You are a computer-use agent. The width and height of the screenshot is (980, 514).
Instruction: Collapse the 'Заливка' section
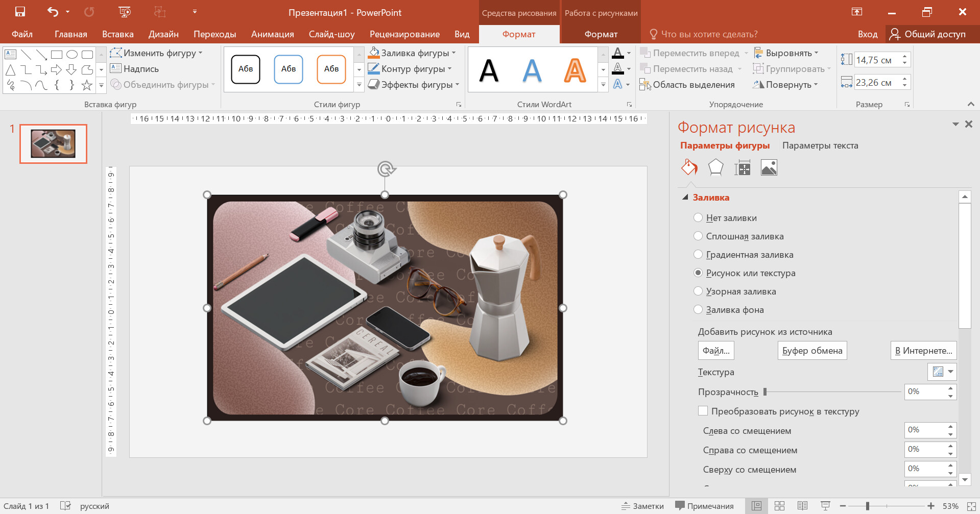pyautogui.click(x=685, y=198)
